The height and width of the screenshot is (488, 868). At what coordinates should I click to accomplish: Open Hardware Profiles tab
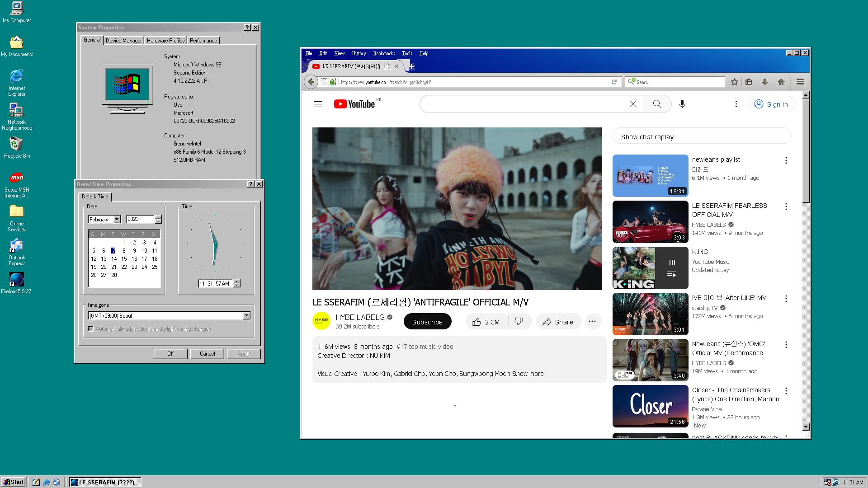tap(165, 41)
